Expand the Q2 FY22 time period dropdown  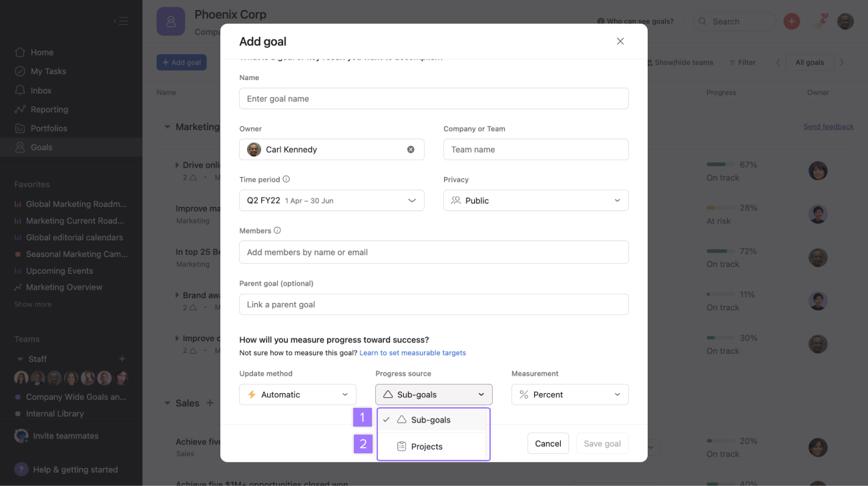(x=332, y=200)
